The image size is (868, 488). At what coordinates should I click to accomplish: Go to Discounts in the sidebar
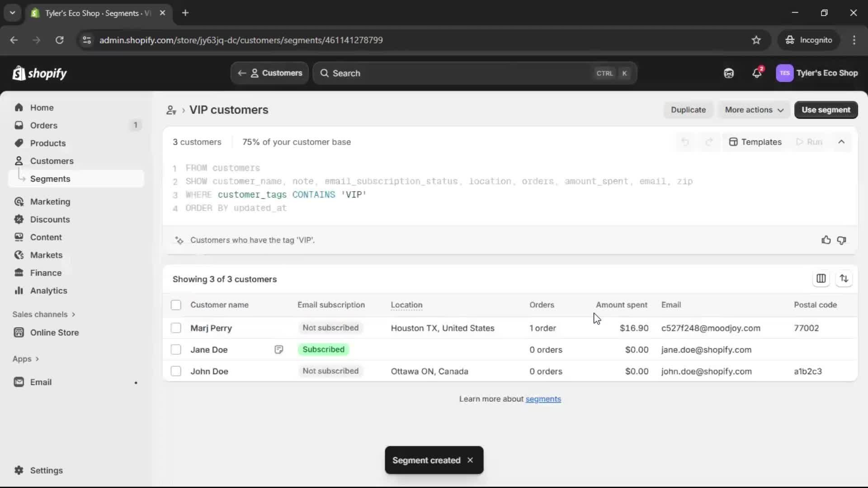pyautogui.click(x=50, y=219)
